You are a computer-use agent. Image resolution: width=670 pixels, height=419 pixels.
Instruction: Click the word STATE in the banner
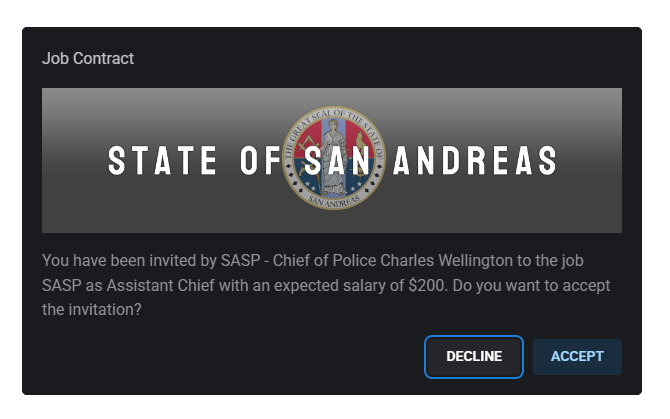pos(163,161)
